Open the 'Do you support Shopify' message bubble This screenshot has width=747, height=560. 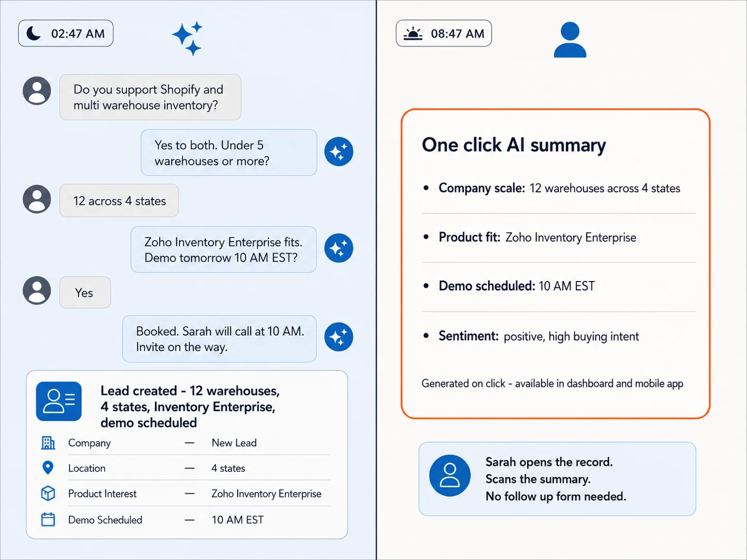pos(150,97)
